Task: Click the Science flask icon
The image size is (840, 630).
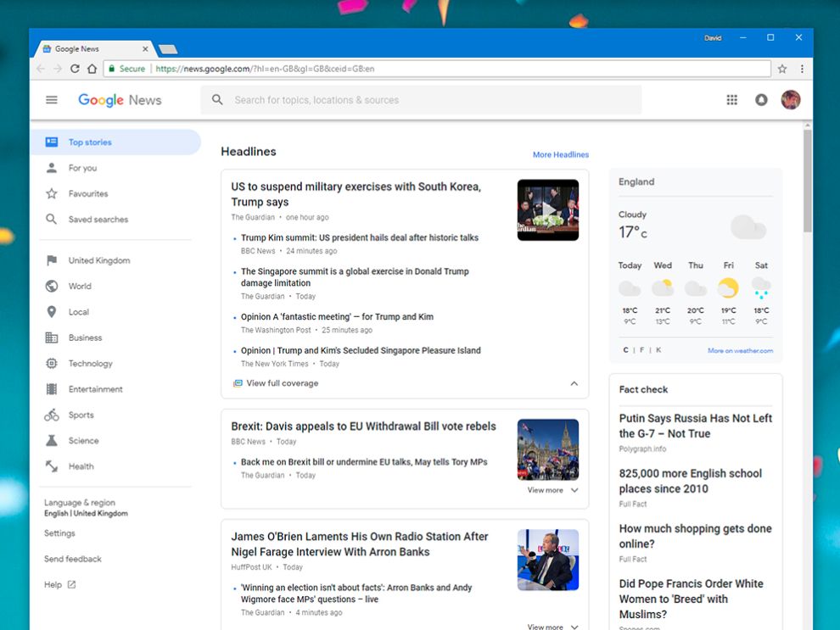Action: coord(52,441)
